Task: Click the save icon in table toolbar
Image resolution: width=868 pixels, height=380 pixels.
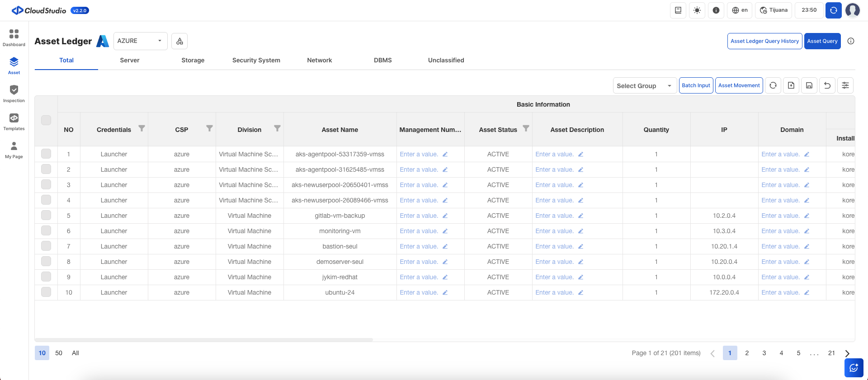Action: pyautogui.click(x=809, y=85)
